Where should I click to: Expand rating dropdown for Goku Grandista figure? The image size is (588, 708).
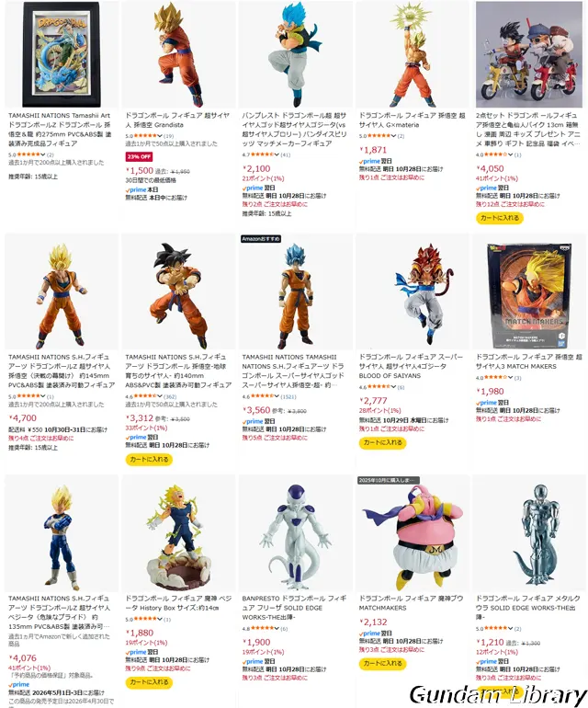click(x=160, y=136)
